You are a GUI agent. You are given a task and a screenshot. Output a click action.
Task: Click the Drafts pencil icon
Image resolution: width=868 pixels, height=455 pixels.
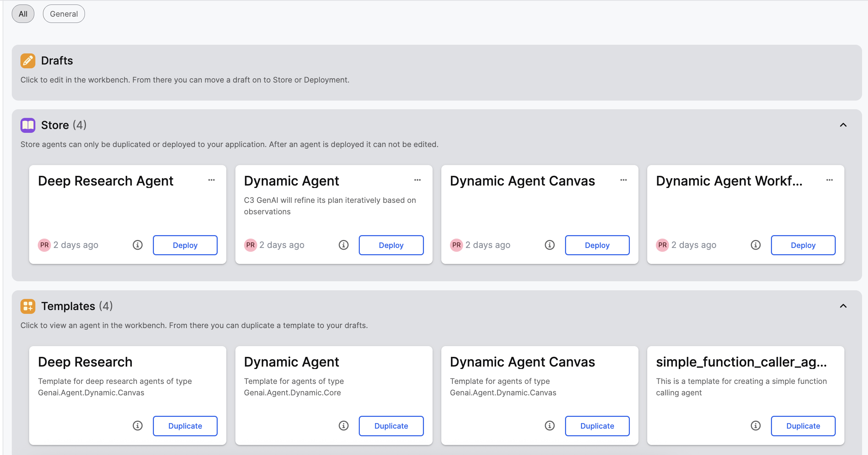click(x=28, y=61)
